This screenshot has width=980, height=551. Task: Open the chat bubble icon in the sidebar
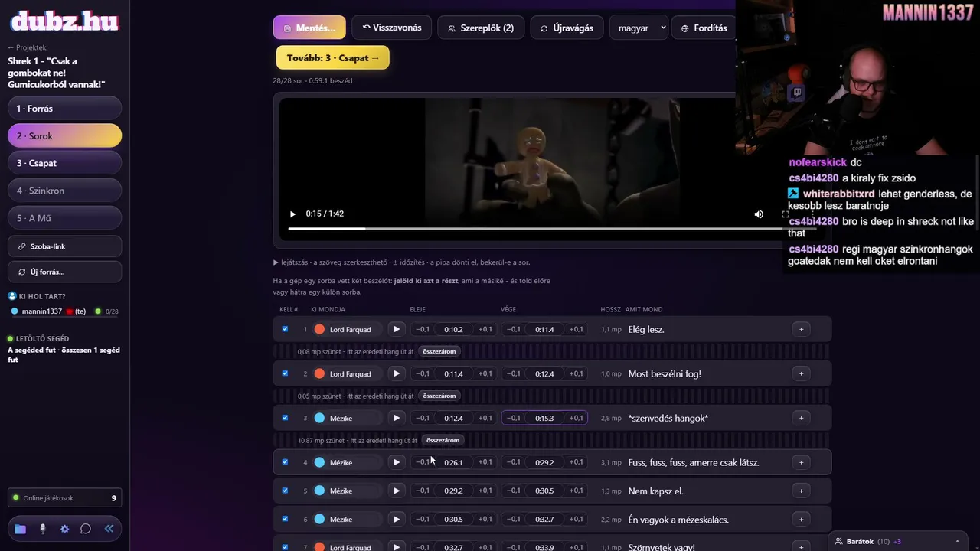[86, 529]
